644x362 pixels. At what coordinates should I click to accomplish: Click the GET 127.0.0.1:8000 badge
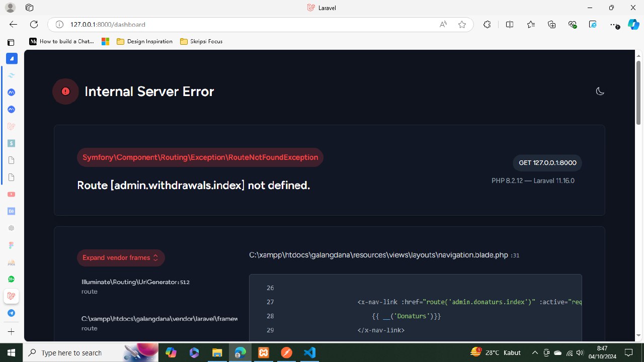click(x=547, y=163)
